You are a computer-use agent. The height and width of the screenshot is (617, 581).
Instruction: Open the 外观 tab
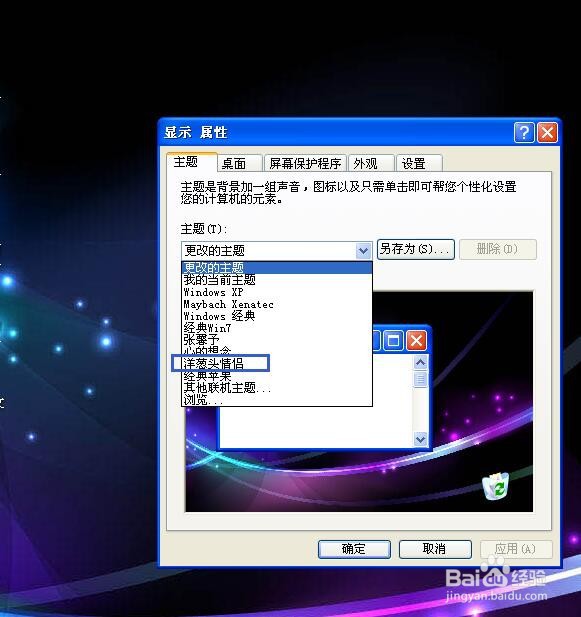tap(371, 163)
